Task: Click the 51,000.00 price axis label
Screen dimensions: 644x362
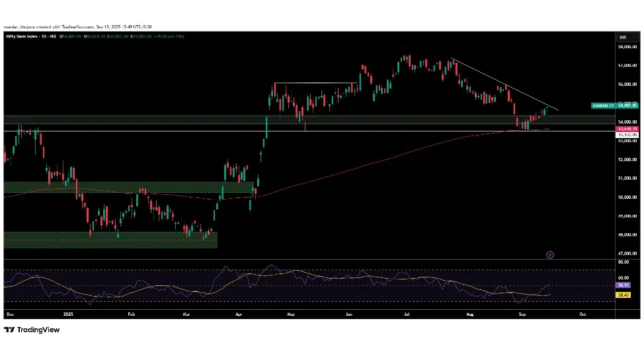Action: pos(627,178)
